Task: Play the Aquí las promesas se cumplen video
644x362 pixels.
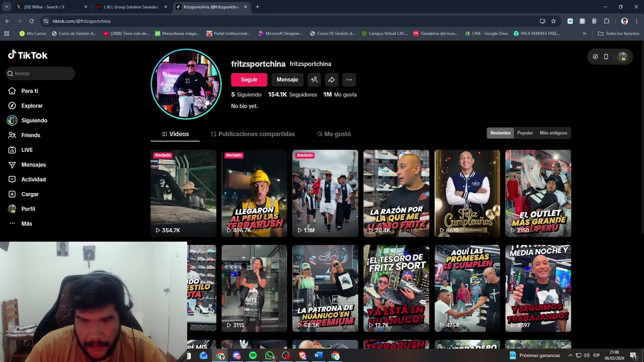Action: tap(467, 288)
